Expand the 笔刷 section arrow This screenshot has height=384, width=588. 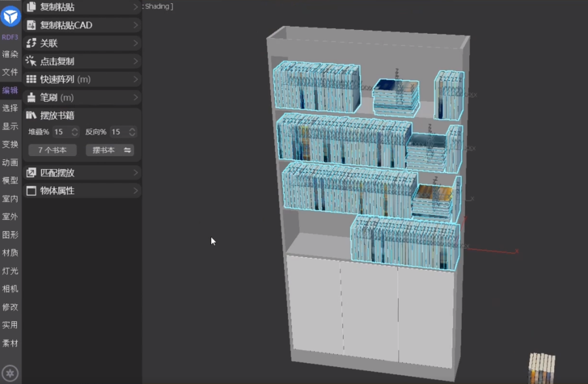[135, 97]
